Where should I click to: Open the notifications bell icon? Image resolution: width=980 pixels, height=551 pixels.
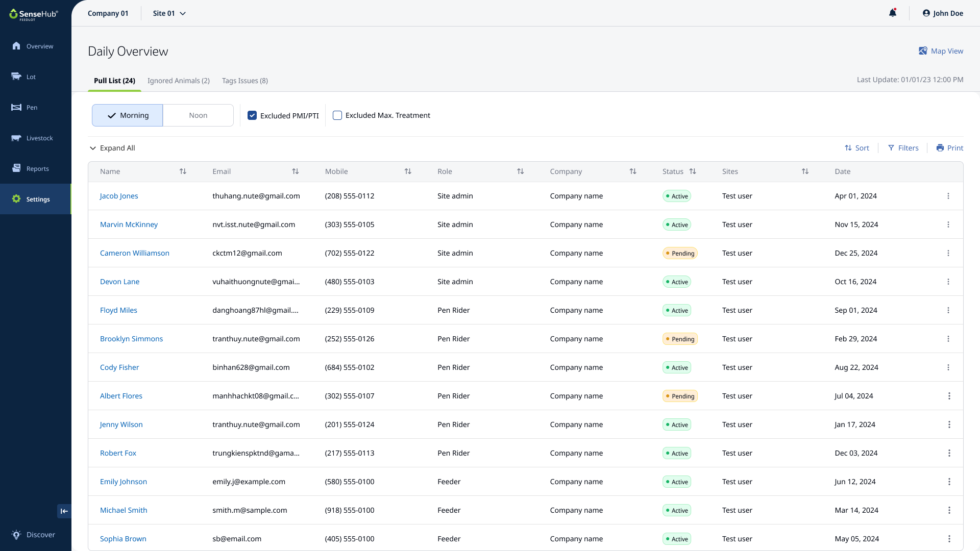coord(892,13)
